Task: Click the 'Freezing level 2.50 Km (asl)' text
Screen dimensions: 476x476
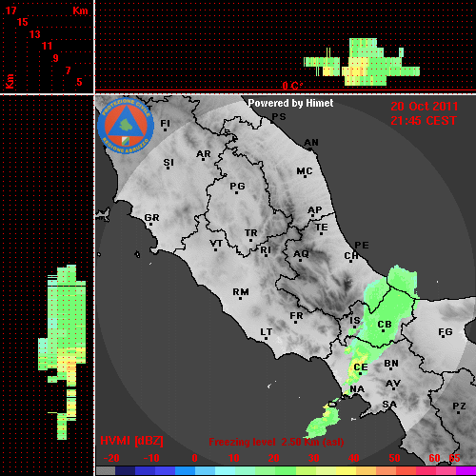Action: coord(276,442)
